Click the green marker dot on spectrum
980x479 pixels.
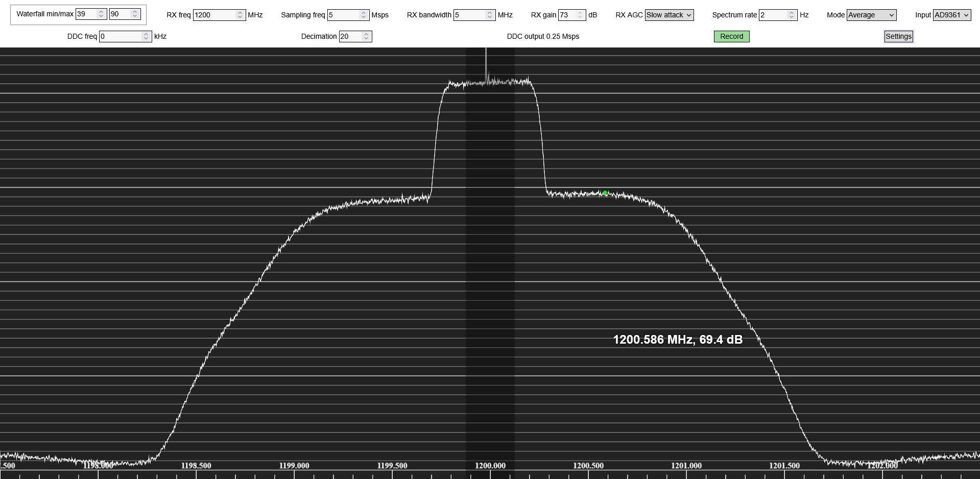tap(605, 193)
